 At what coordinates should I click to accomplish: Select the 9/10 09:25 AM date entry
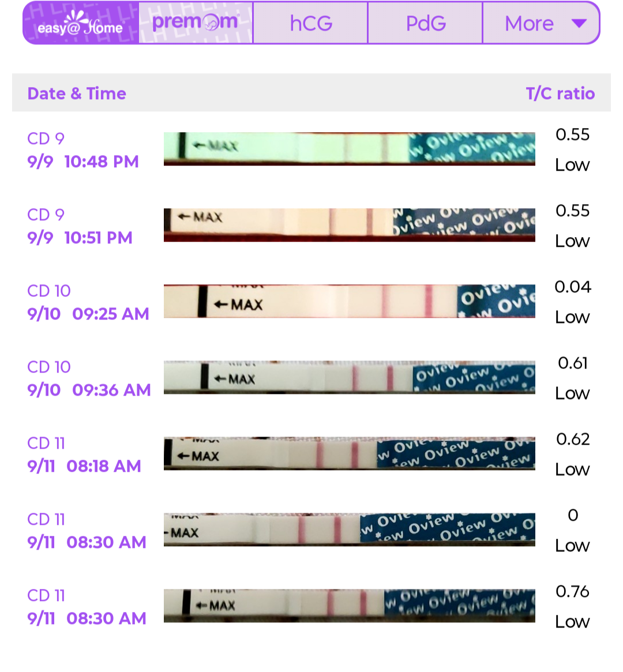point(88,314)
